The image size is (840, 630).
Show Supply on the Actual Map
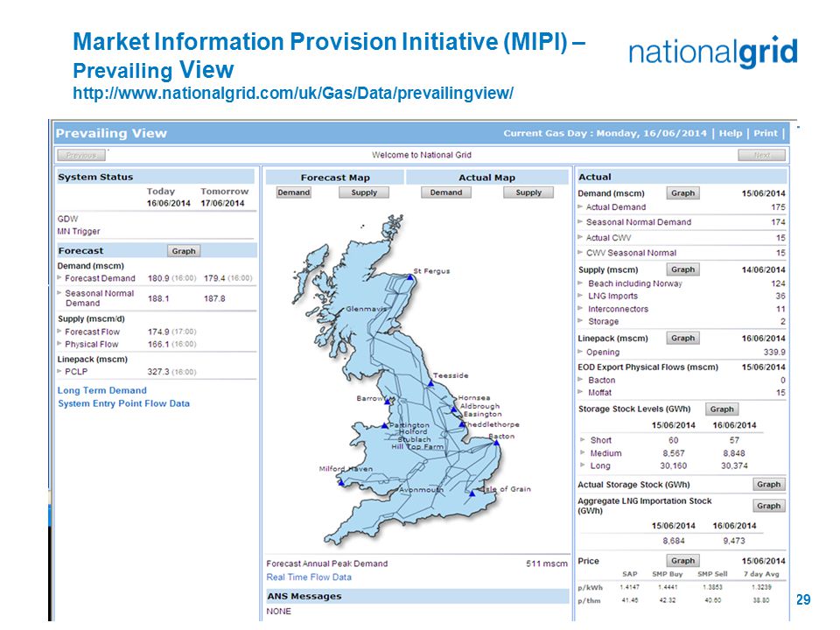coord(528,192)
